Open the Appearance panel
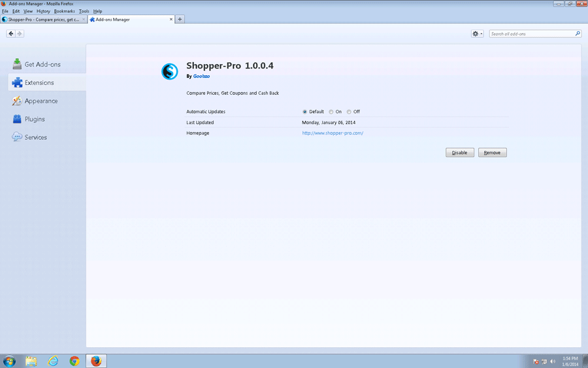Image resolution: width=588 pixels, height=368 pixels. (41, 101)
